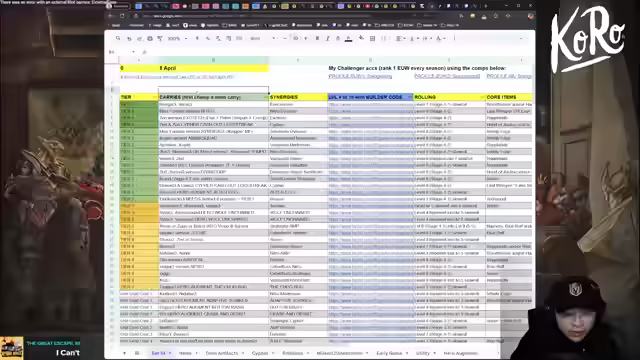This screenshot has width=640, height=360.
Task: Toggle the ROLLING column filter button
Action: click(x=482, y=97)
